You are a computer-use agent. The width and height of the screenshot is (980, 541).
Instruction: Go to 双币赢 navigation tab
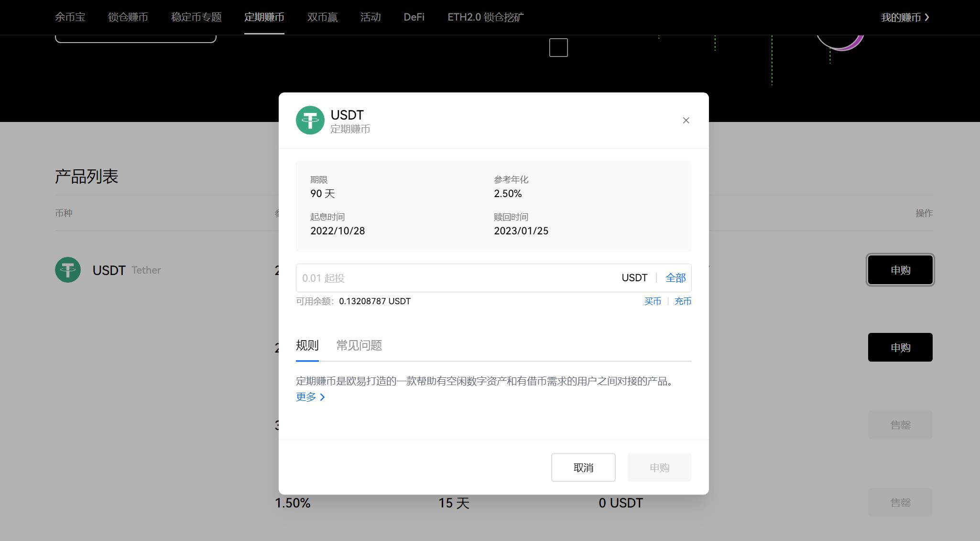[x=322, y=17]
